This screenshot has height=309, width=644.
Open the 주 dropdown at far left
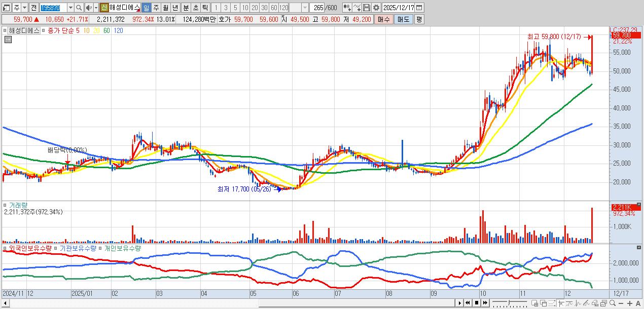24,8
